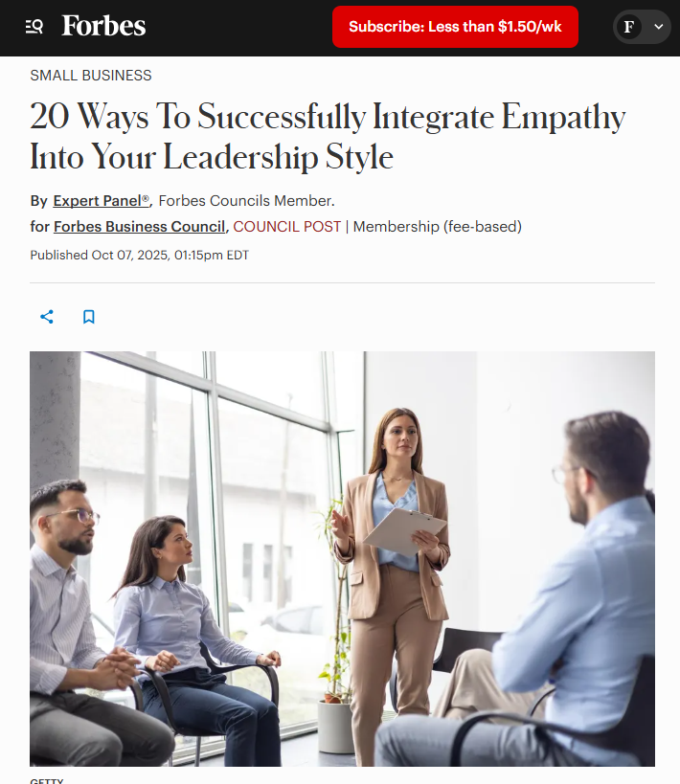
Task: Share this article via share icon
Action: (x=47, y=317)
